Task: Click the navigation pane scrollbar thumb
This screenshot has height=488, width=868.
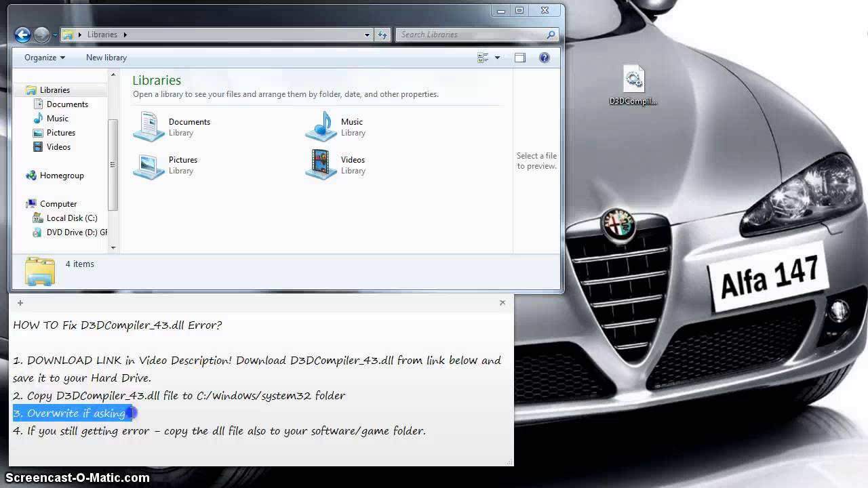Action: pos(113,165)
